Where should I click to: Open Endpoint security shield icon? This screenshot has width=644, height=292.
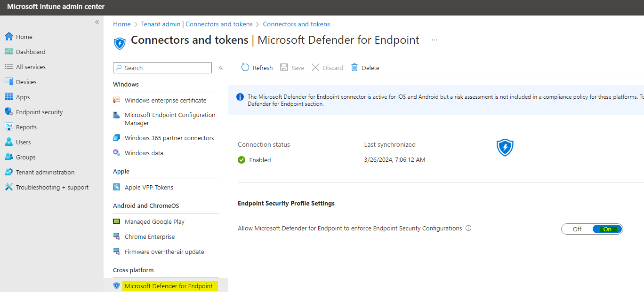tap(9, 112)
